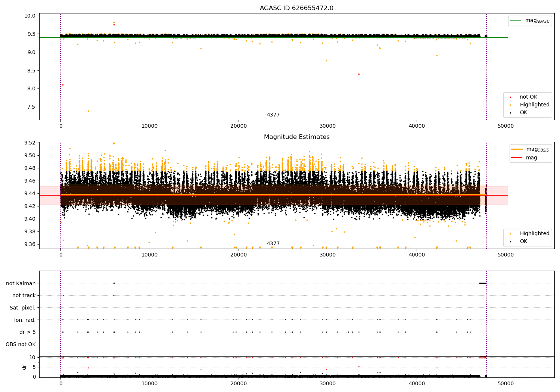
Task: Click the 'dr > 5' row label
Action: (x=28, y=332)
